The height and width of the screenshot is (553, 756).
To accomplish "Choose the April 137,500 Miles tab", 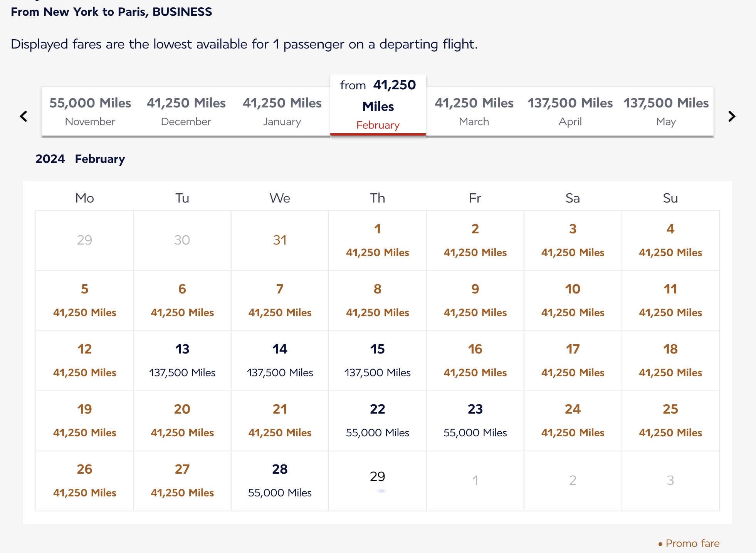I will click(570, 111).
